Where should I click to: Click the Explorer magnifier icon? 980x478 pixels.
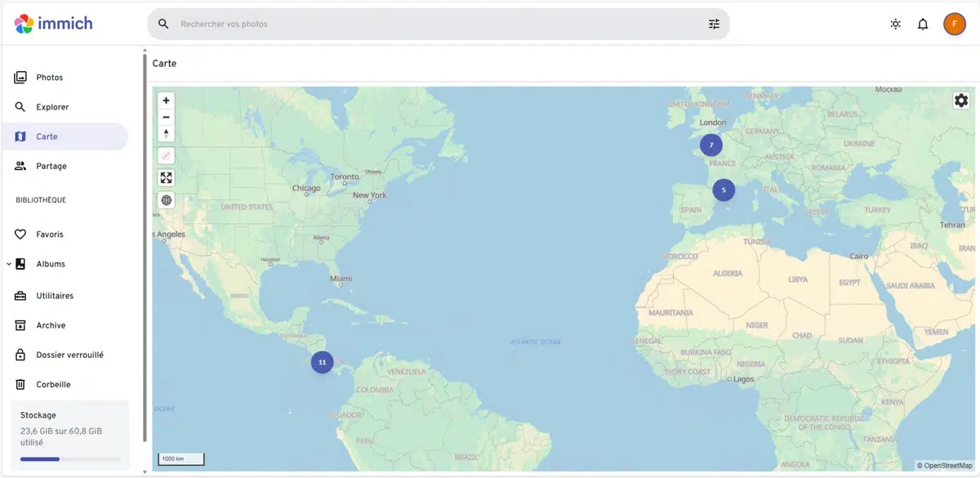tap(20, 107)
